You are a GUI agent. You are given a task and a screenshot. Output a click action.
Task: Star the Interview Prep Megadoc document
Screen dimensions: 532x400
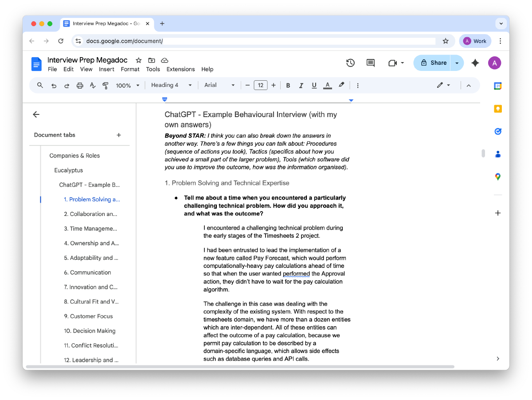(x=138, y=60)
